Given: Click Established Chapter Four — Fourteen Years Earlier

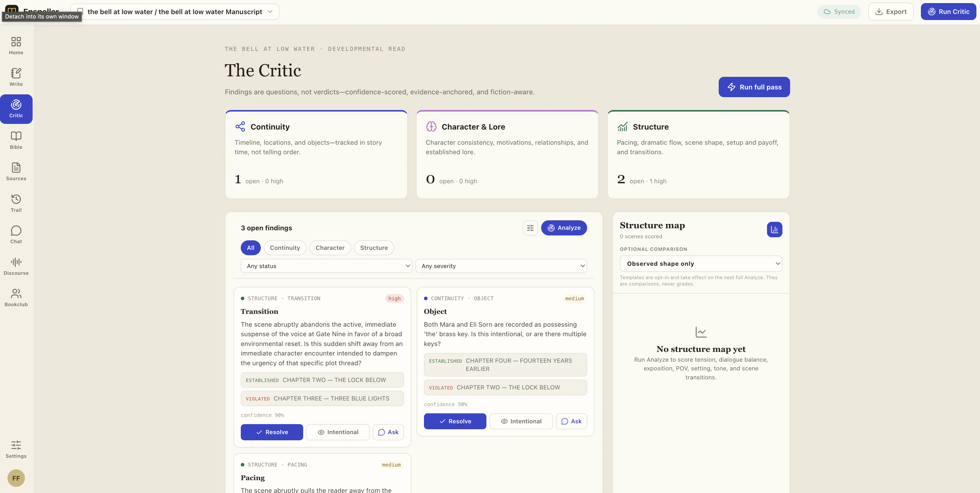Looking at the screenshot, I should (x=505, y=365).
